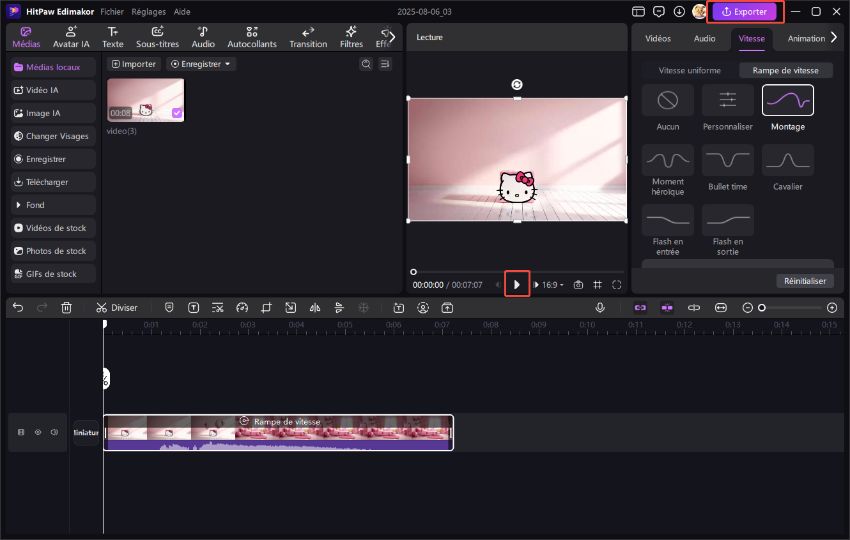Open the Filtres tool
The width and height of the screenshot is (850, 540).
351,37
